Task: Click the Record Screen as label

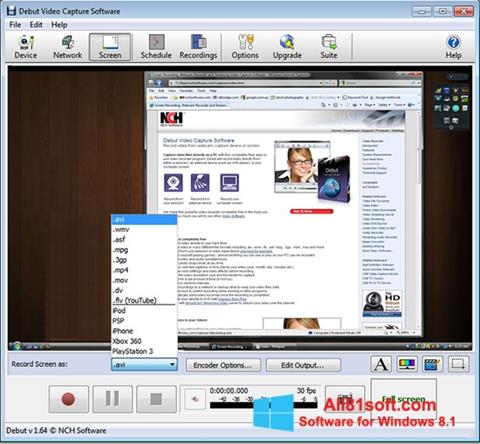Action: (39, 364)
